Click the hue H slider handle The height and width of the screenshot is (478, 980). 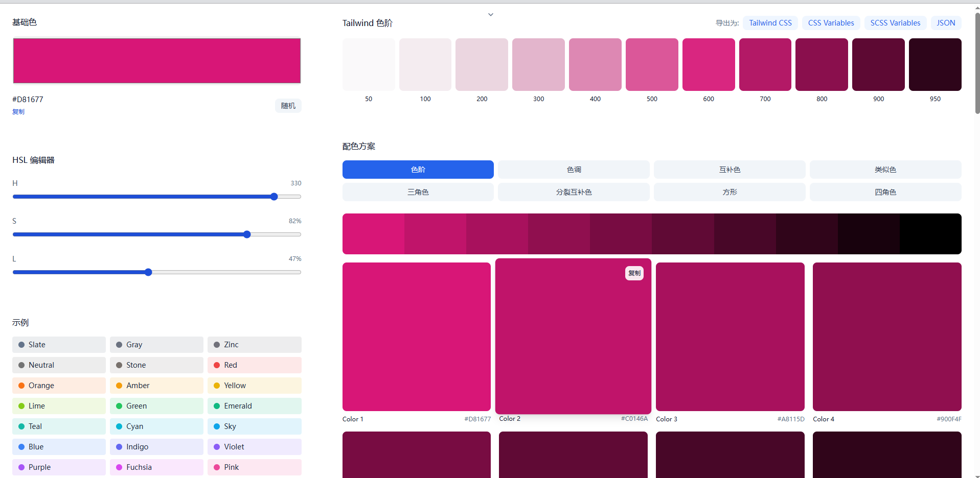pyautogui.click(x=274, y=197)
